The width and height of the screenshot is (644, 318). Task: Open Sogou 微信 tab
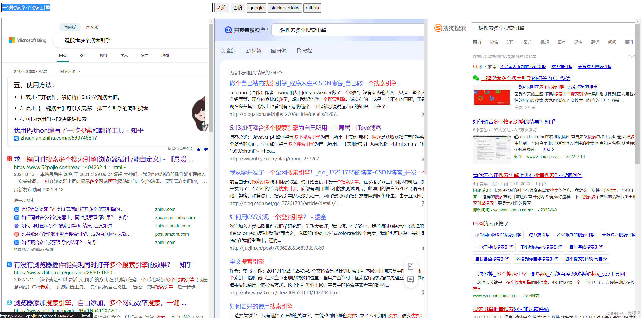click(494, 42)
